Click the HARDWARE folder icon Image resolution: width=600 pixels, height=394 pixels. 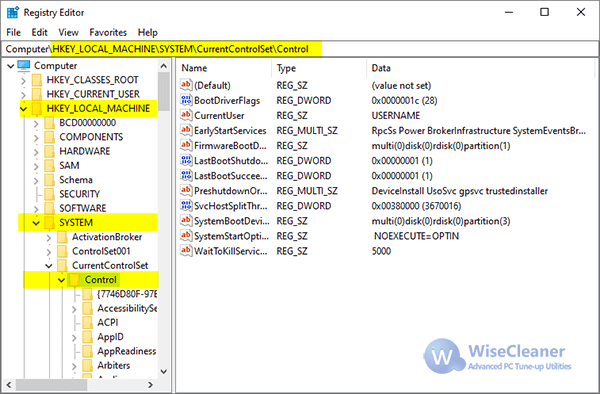point(50,151)
